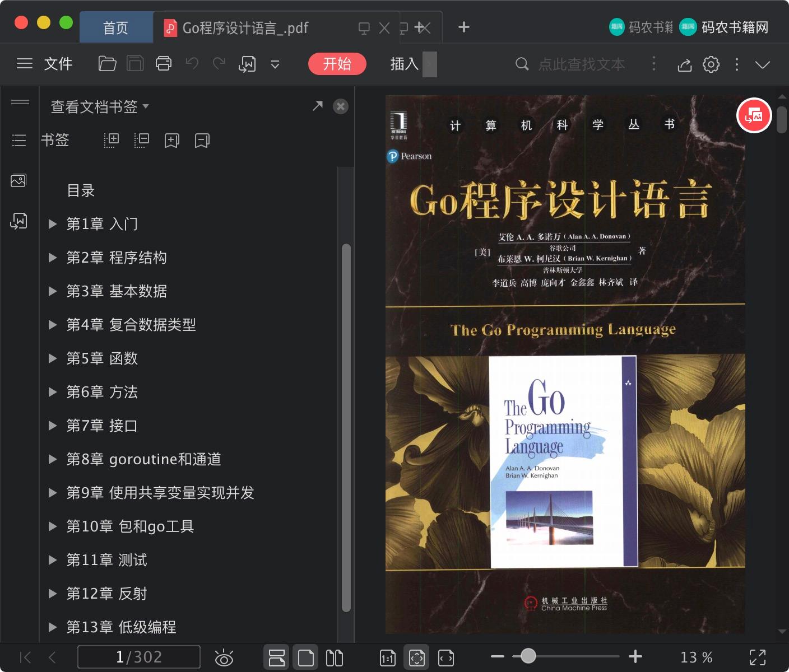This screenshot has width=789, height=672.
Task: Click the open folder icon
Action: (107, 64)
